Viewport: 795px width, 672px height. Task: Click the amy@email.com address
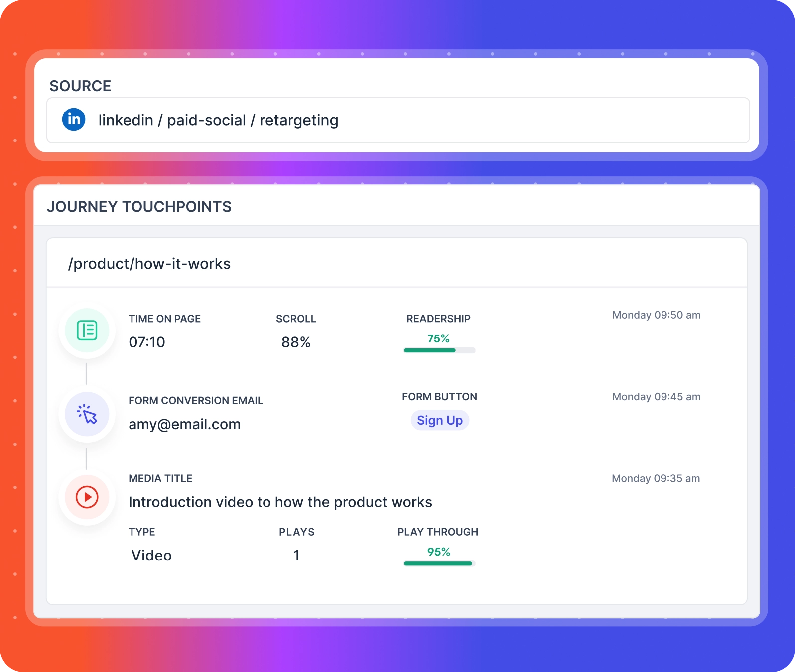[x=185, y=424]
